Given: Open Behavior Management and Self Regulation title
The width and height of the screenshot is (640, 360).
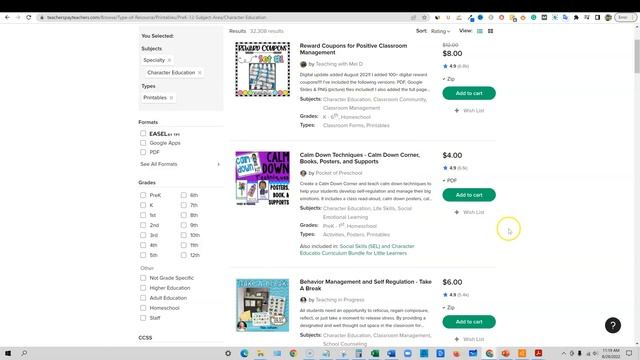Looking at the screenshot, I should [x=365, y=285].
